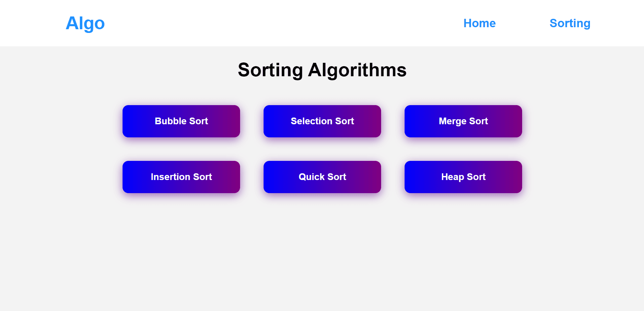The height and width of the screenshot is (311, 644).
Task: Select Sorting in the top navigation
Action: click(x=570, y=23)
